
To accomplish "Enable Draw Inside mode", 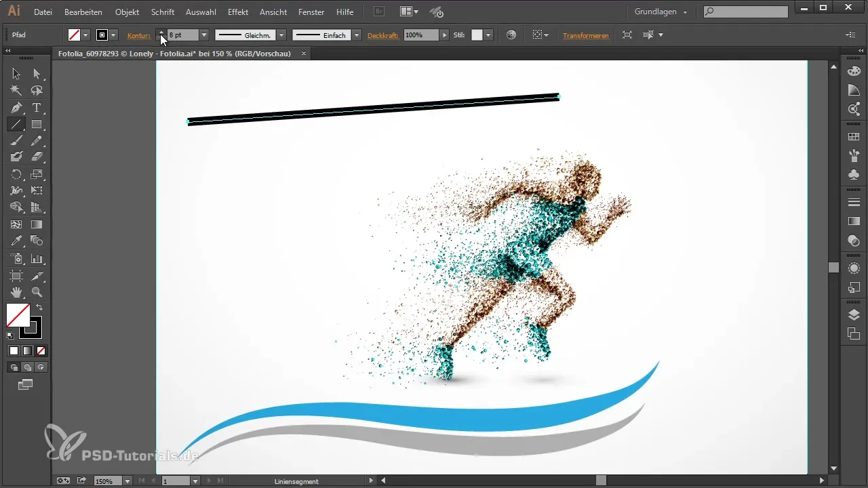I will 41,367.
